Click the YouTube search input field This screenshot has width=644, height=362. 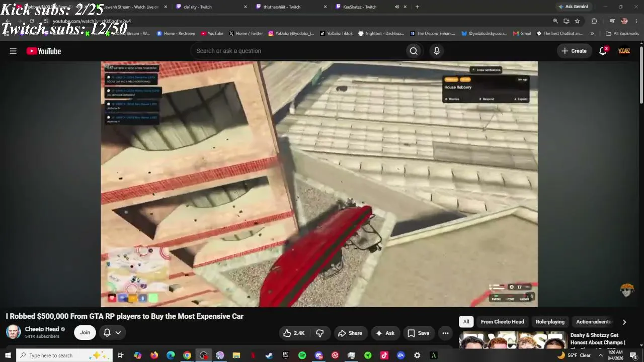click(298, 51)
